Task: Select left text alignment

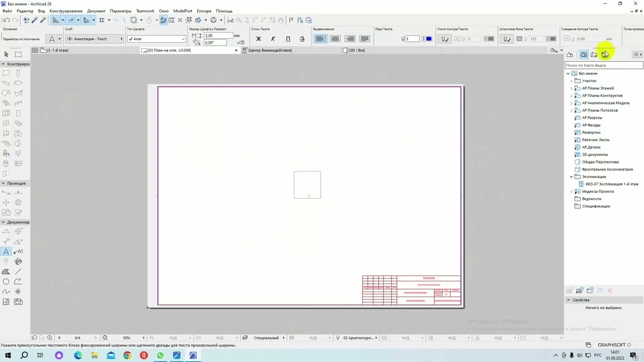Action: pos(320,39)
